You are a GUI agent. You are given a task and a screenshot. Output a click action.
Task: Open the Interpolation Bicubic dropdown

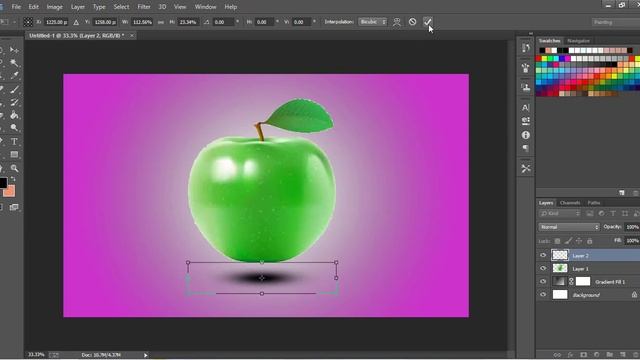point(372,22)
